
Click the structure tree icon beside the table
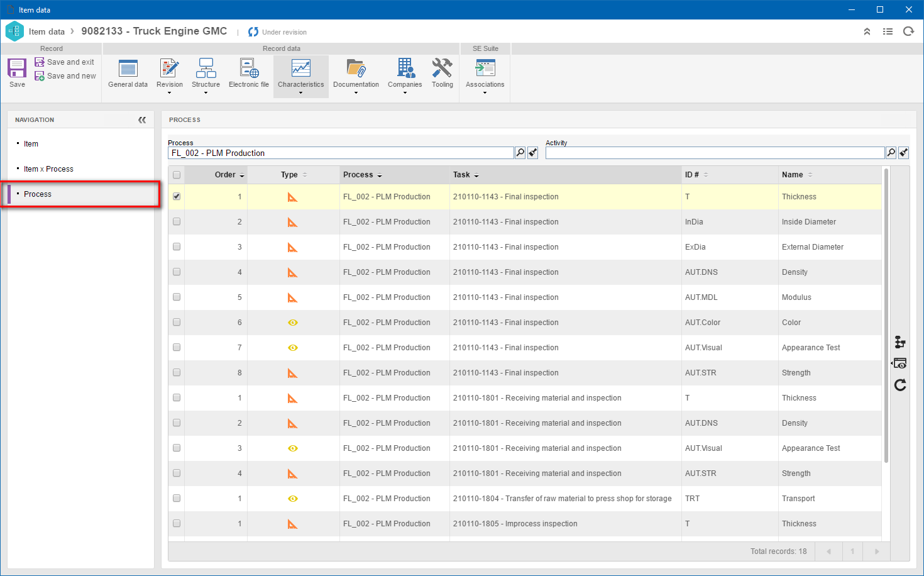(x=900, y=342)
